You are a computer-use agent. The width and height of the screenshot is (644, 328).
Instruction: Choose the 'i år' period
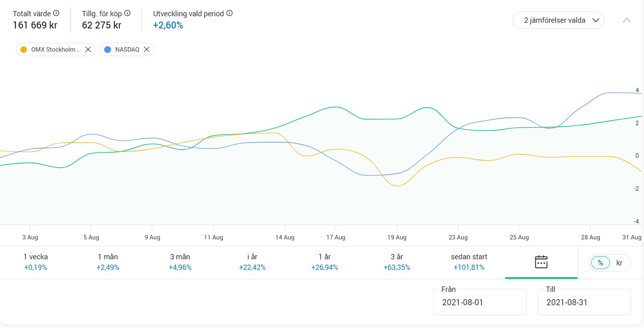(252, 262)
